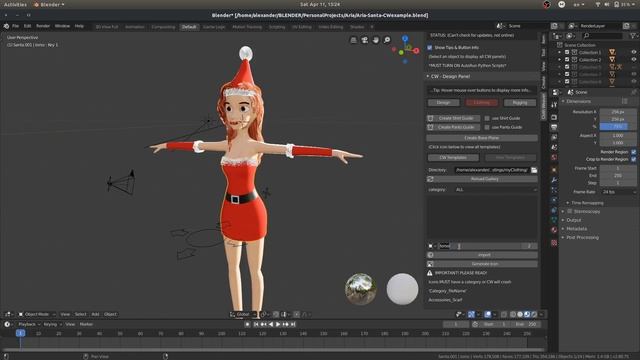The width and height of the screenshot is (640, 360).
Task: Open the Window menu
Action: (x=62, y=26)
